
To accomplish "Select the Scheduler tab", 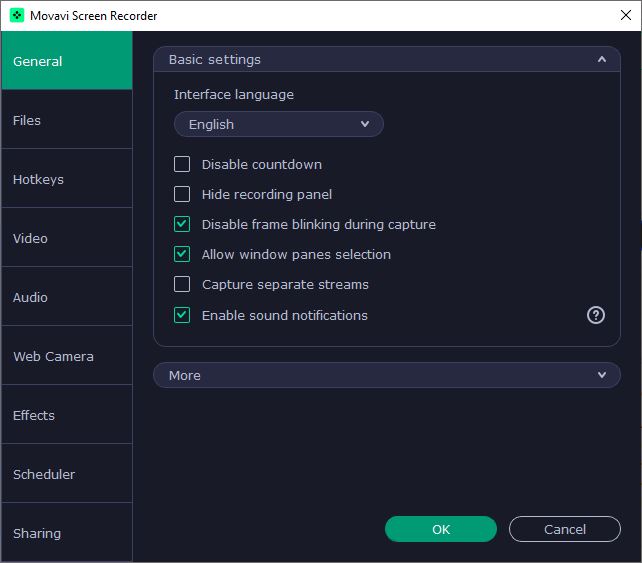I will pos(67,474).
